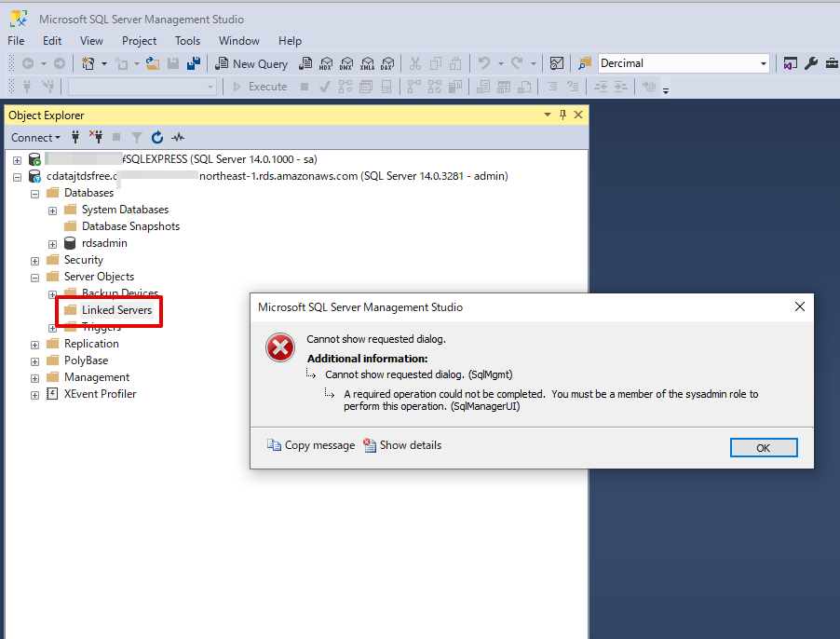Click the toolbar overflow options arrow
The image size is (840, 639).
tap(666, 88)
